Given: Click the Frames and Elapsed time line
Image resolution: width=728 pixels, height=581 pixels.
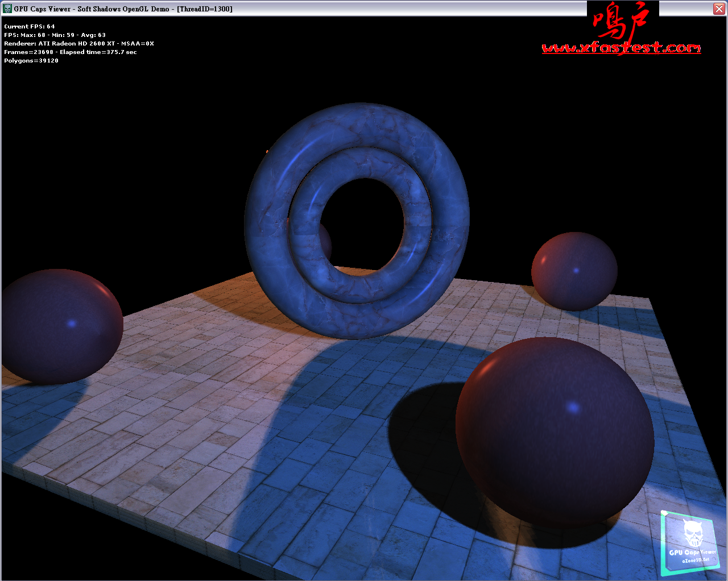Looking at the screenshot, I should (x=70, y=52).
